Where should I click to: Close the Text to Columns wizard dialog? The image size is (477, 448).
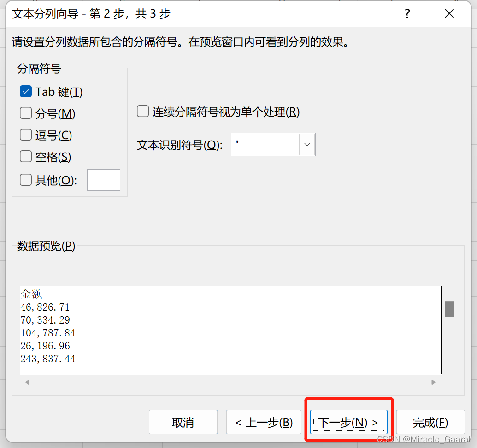pyautogui.click(x=449, y=14)
